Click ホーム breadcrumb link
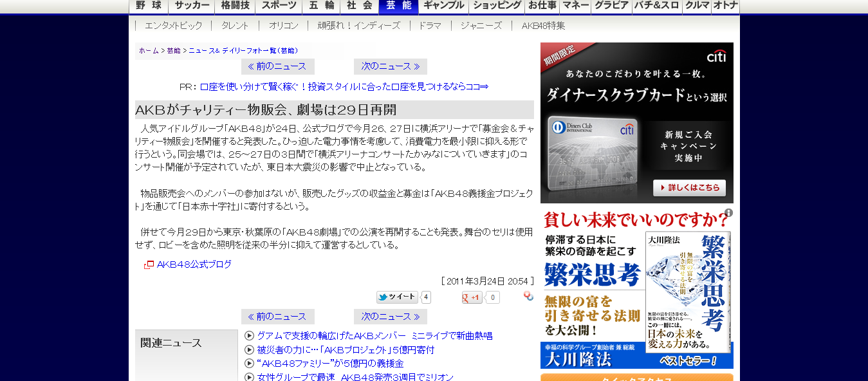This screenshot has width=868, height=381. click(149, 50)
